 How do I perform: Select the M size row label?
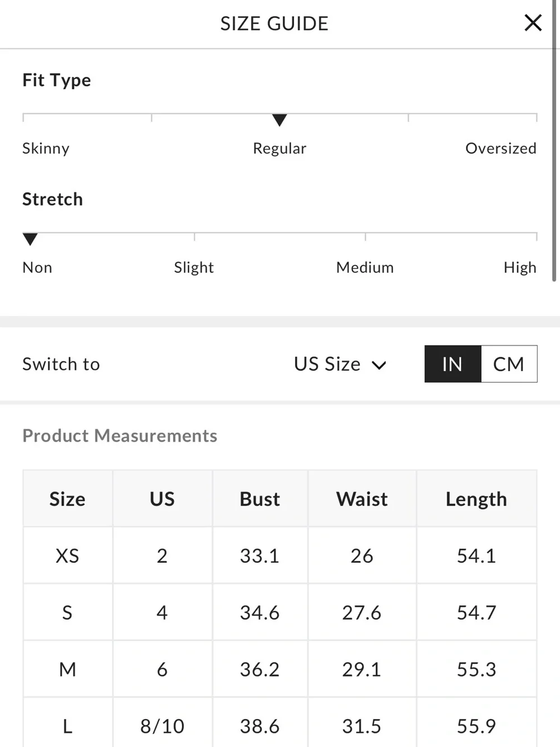[68, 669]
